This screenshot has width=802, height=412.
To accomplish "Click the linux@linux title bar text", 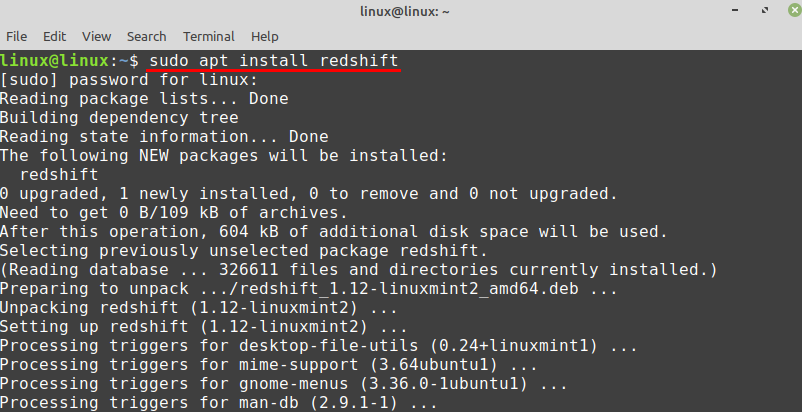I will tap(401, 12).
